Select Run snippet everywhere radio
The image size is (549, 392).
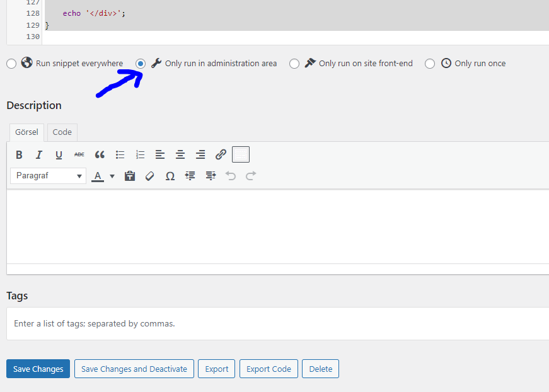pos(11,64)
